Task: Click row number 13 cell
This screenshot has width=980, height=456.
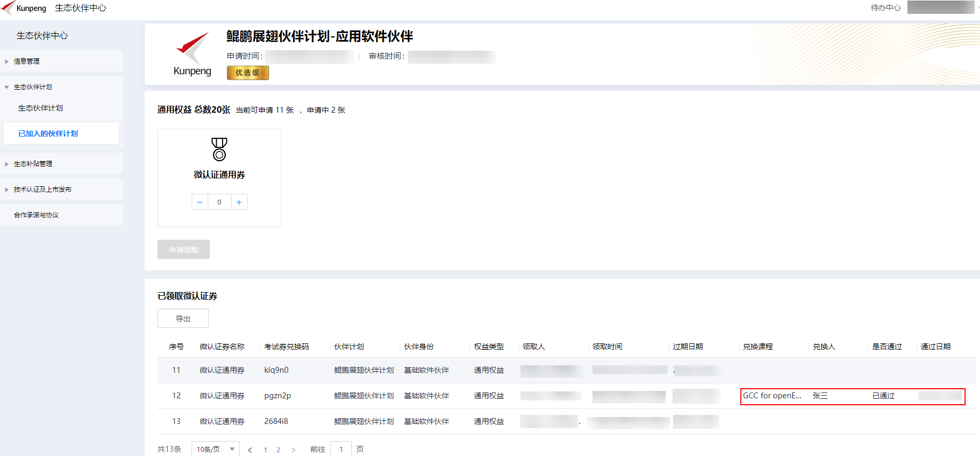Action: pyautogui.click(x=176, y=421)
